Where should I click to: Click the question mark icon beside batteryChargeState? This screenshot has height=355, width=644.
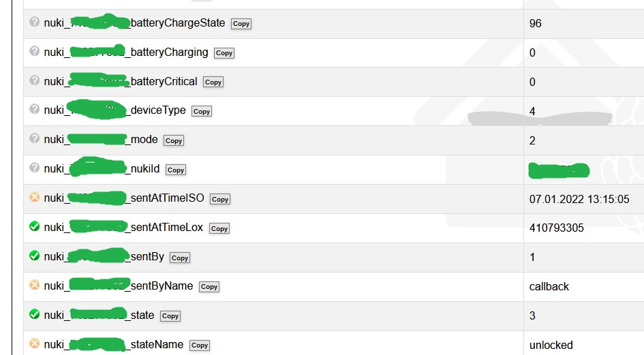[x=35, y=22]
